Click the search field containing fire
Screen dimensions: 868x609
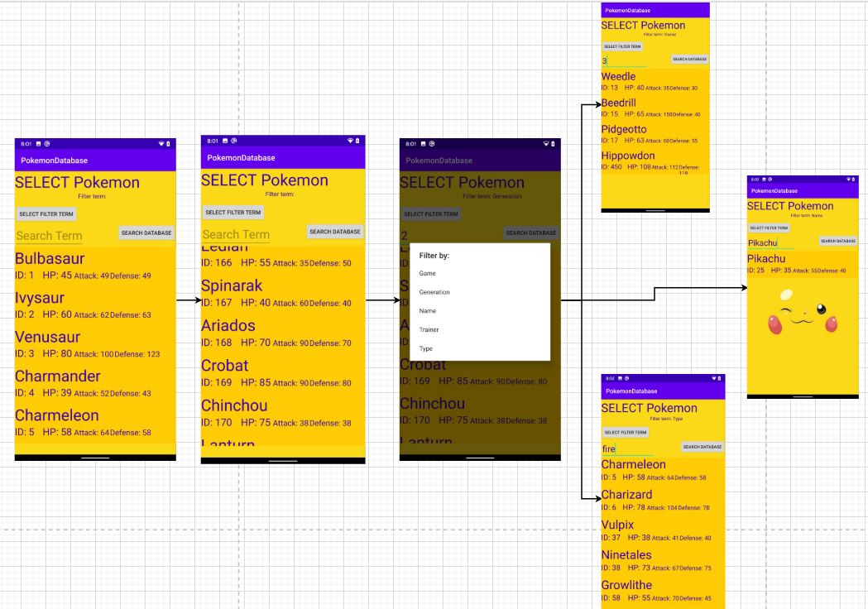[628, 449]
